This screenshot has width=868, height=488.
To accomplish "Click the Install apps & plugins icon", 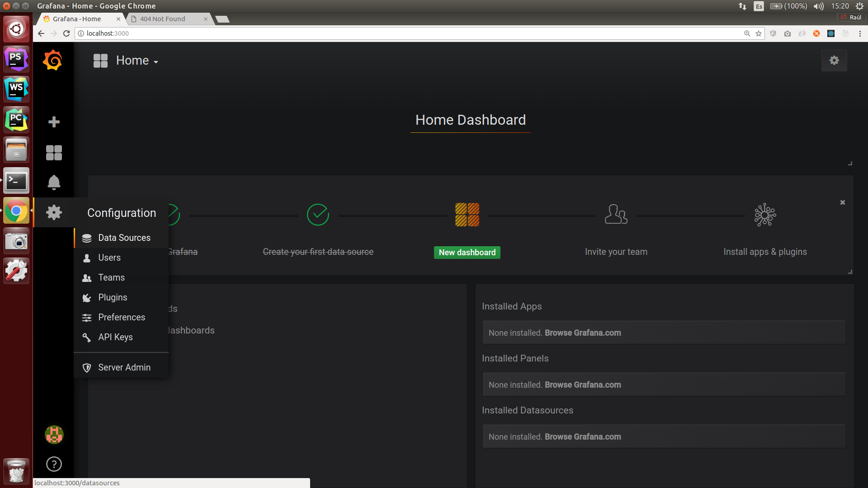I will pos(765,215).
